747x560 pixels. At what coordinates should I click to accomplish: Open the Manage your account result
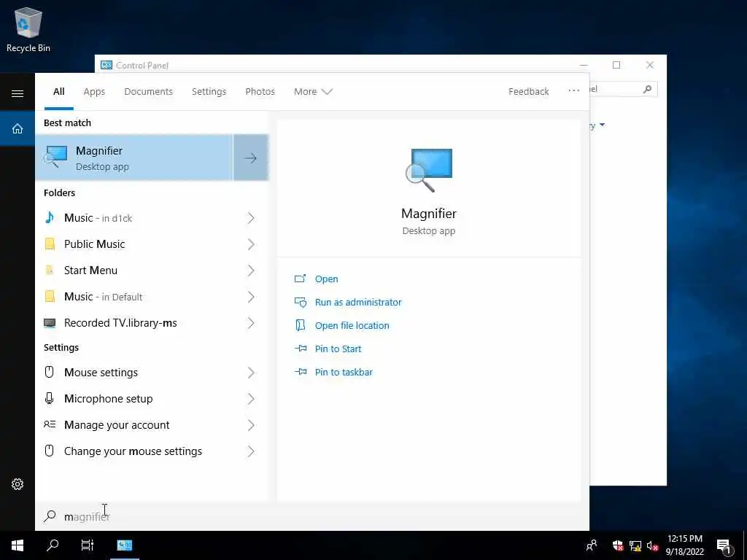[152, 425]
